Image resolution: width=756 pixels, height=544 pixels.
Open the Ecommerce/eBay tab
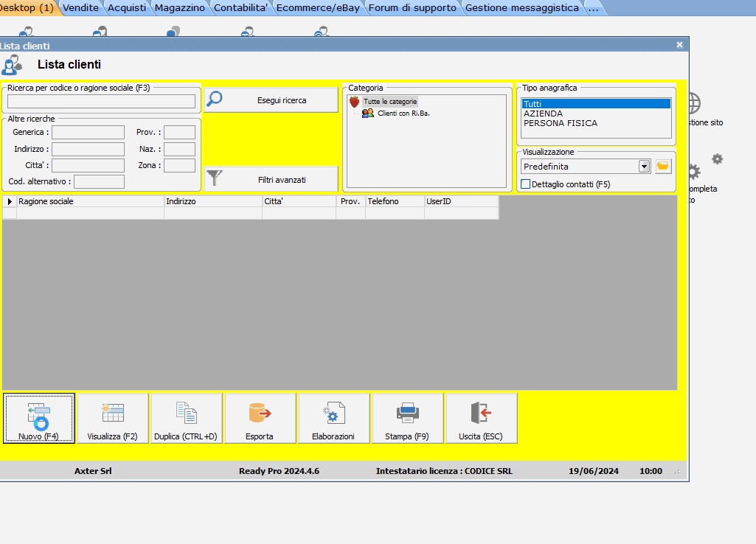tap(318, 7)
